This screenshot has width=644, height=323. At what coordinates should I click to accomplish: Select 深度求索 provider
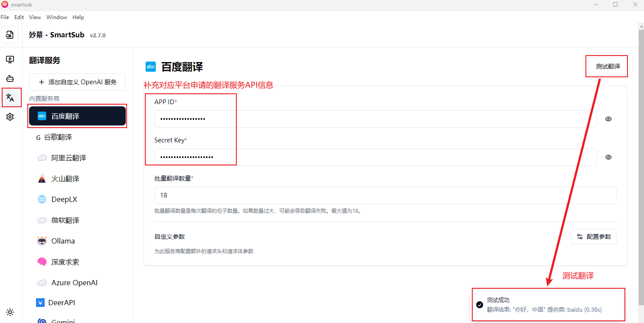77,262
